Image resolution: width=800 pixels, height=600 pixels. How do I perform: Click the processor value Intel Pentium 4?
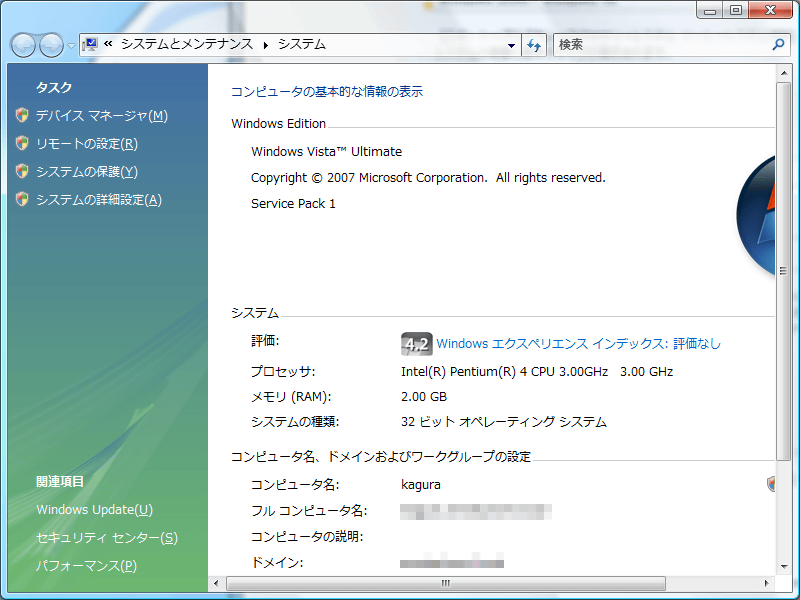(537, 372)
